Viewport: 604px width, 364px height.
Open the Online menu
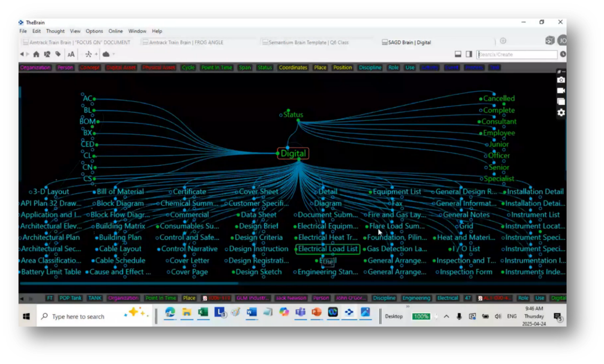point(116,31)
